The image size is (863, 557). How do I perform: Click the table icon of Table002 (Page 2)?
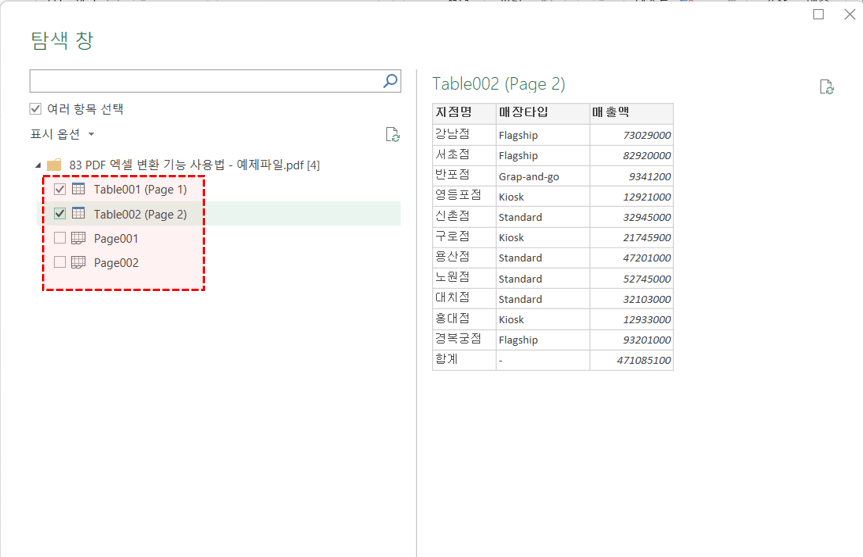tap(79, 214)
